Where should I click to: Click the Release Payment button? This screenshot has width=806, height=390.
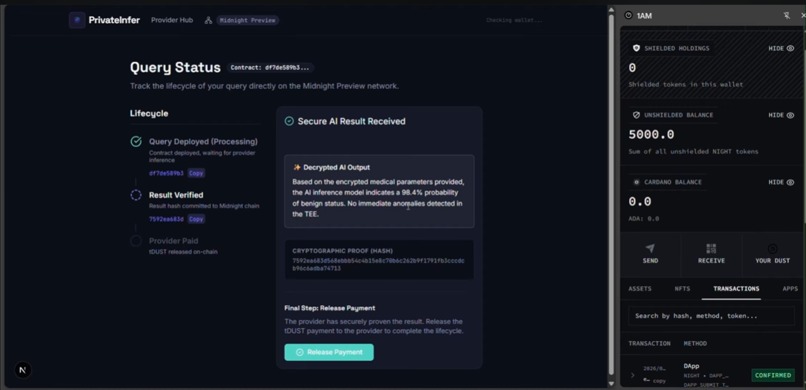pyautogui.click(x=329, y=352)
